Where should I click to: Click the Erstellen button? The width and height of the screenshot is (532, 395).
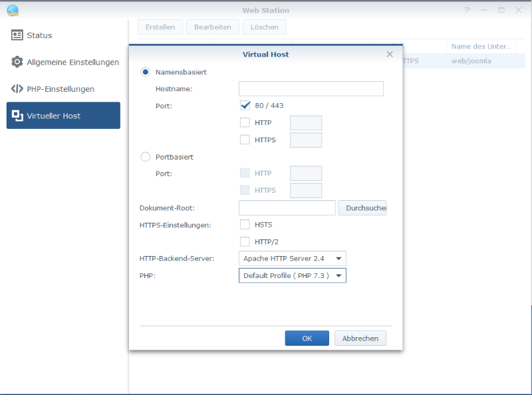160,27
